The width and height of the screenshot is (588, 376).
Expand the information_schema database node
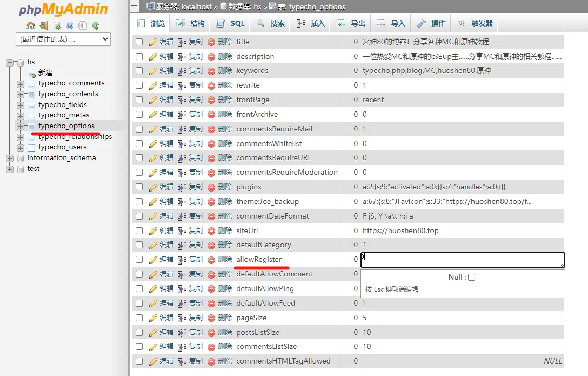coord(10,159)
